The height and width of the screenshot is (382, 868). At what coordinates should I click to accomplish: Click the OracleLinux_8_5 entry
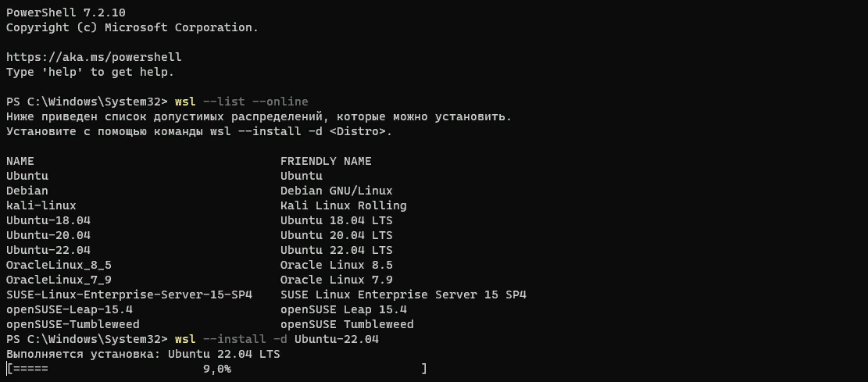[x=59, y=265]
